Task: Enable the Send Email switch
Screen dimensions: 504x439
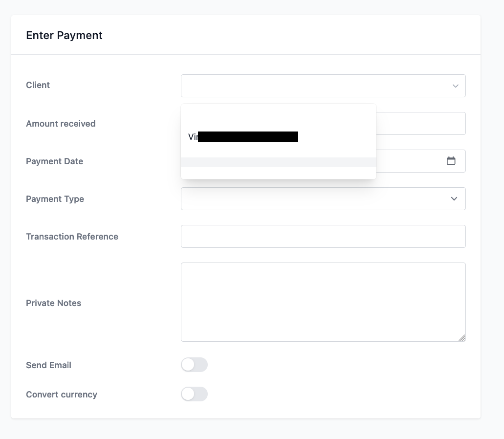Action: [194, 365]
